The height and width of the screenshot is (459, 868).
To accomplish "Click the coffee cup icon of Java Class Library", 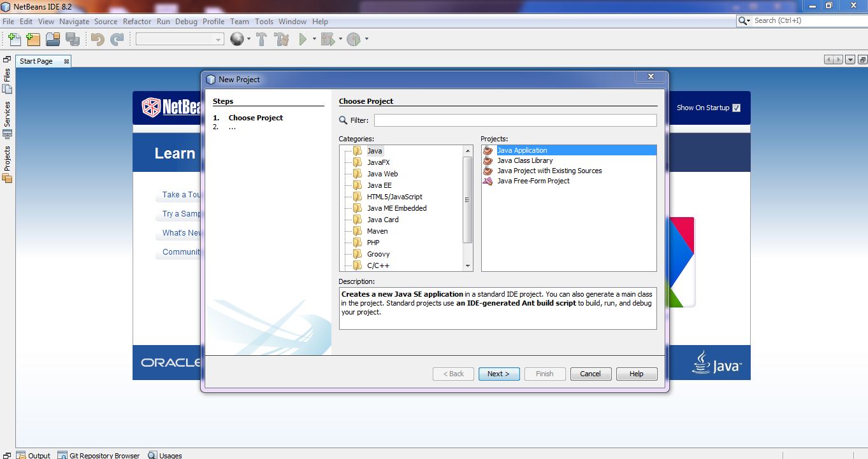I will [x=488, y=160].
